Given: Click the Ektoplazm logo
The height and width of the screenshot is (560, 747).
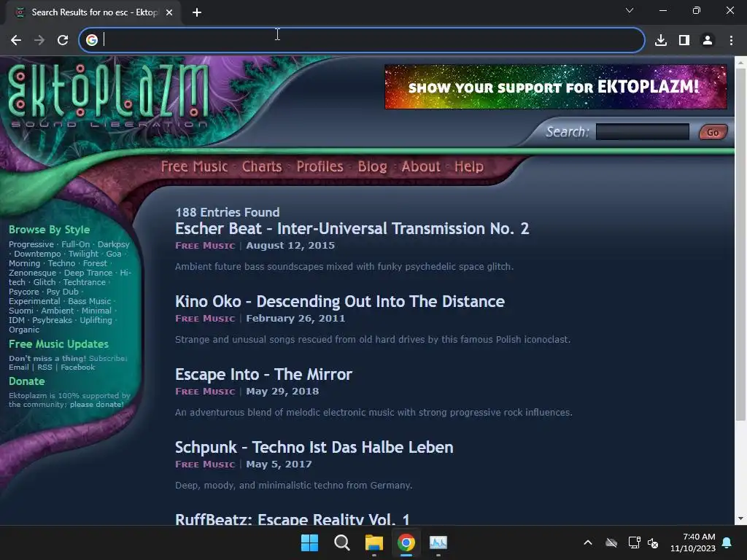Looking at the screenshot, I should 109,96.
